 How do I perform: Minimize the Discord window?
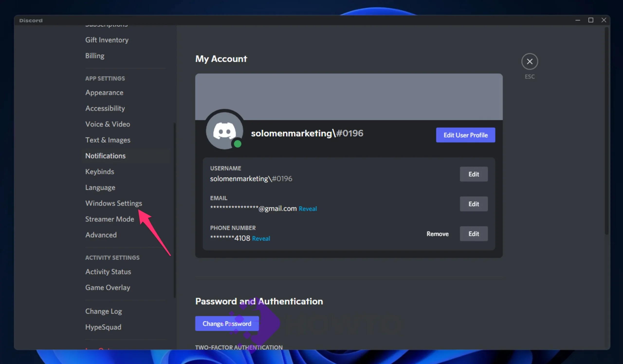(578, 20)
